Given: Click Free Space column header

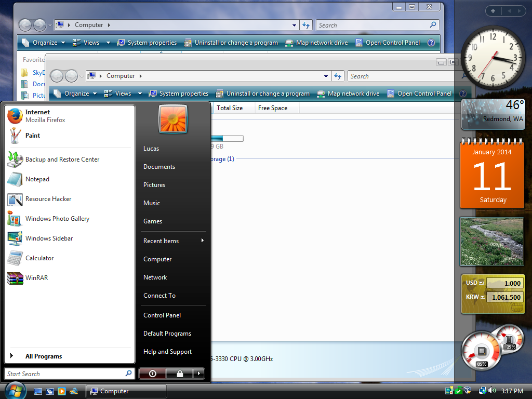Looking at the screenshot, I should 276,108.
